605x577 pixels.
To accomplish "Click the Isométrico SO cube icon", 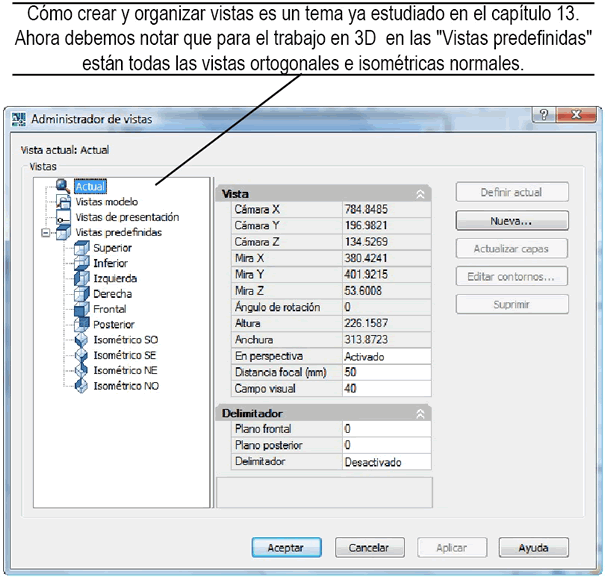I will [81, 340].
